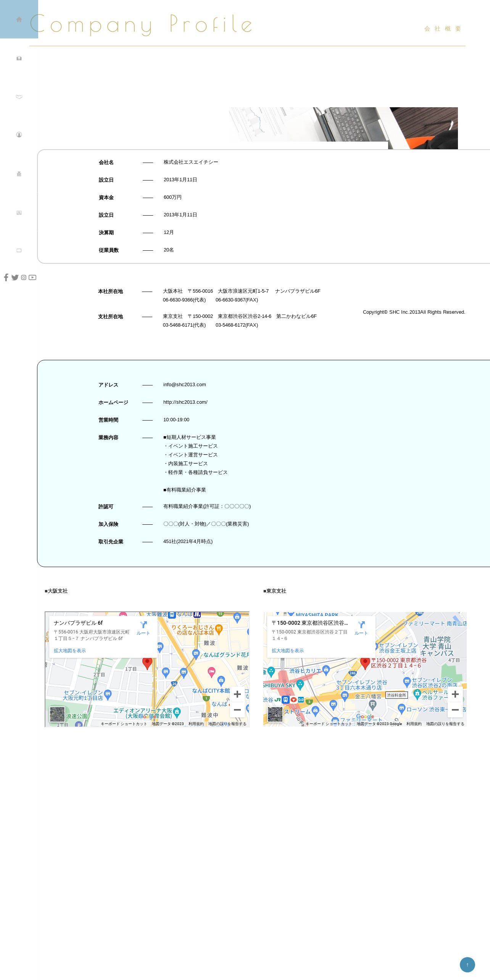The width and height of the screenshot is (490, 980).
Task: Click the 10:00-19:00 business hours
Action: pos(176,420)
